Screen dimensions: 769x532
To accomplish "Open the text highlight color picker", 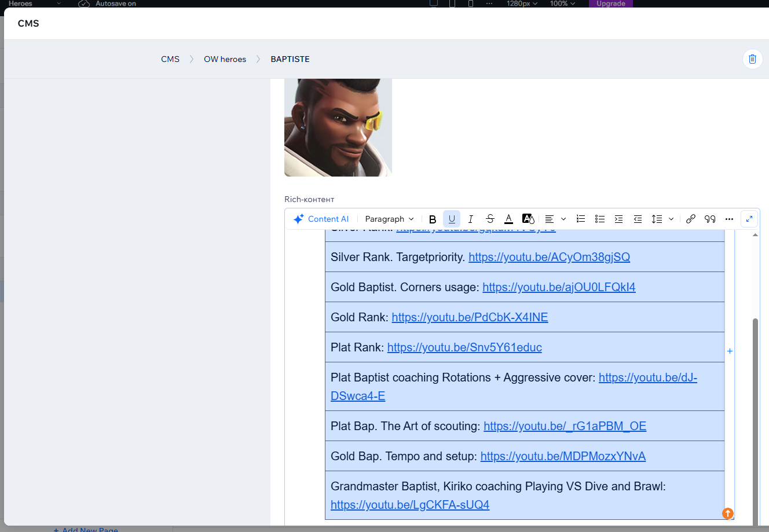I will click(528, 219).
